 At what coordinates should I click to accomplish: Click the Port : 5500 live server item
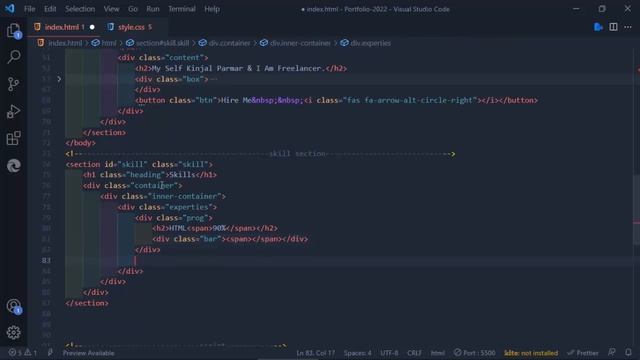[474, 353]
